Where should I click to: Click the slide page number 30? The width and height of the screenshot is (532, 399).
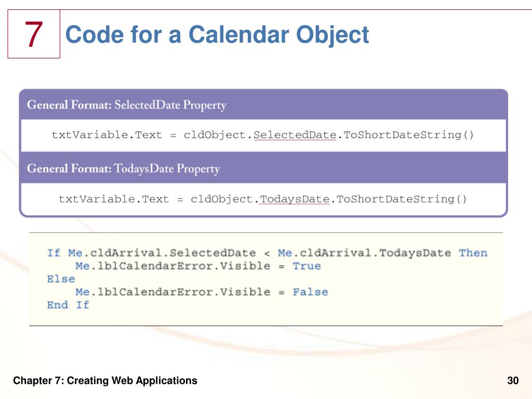click(x=513, y=381)
